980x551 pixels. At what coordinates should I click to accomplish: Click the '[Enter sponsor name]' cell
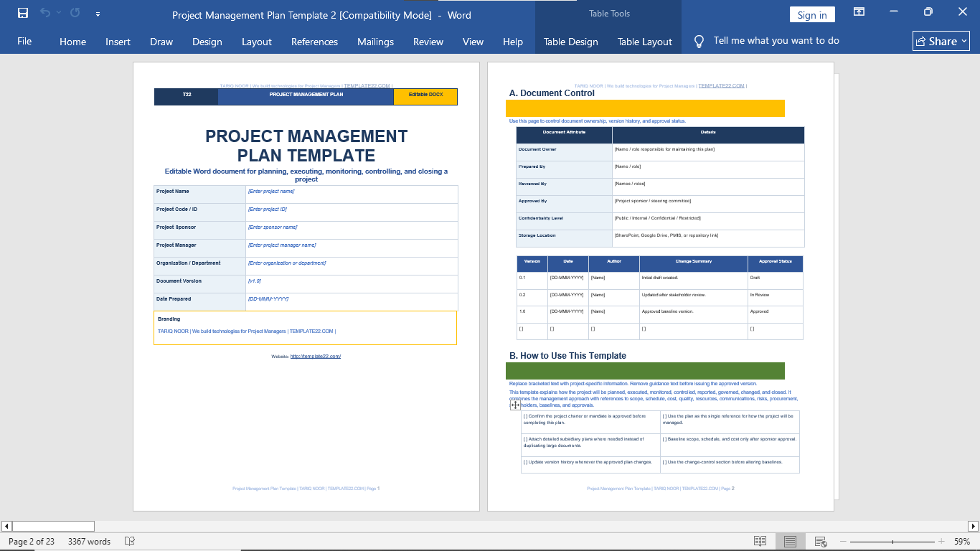pos(352,230)
